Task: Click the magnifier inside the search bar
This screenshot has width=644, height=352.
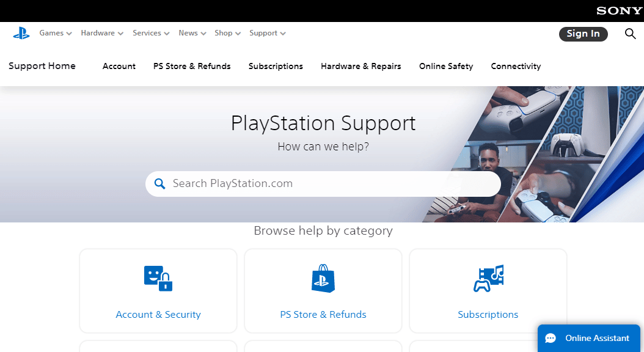Action: (x=159, y=183)
